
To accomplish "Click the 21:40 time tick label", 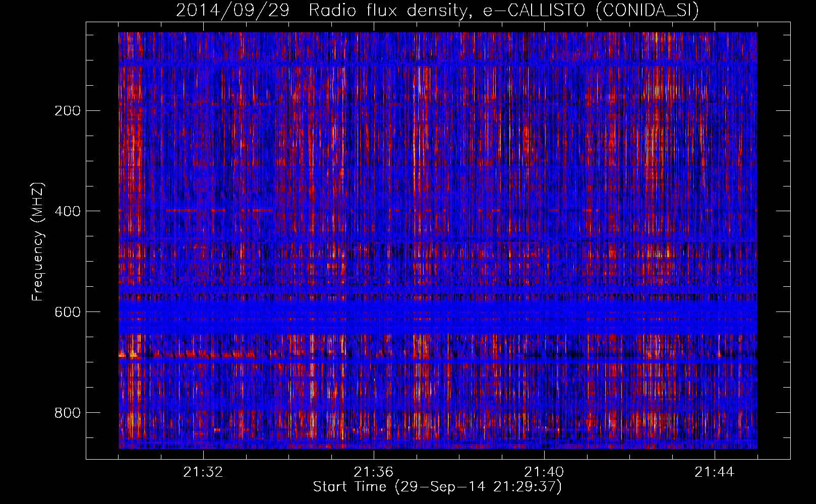I will pos(544,472).
